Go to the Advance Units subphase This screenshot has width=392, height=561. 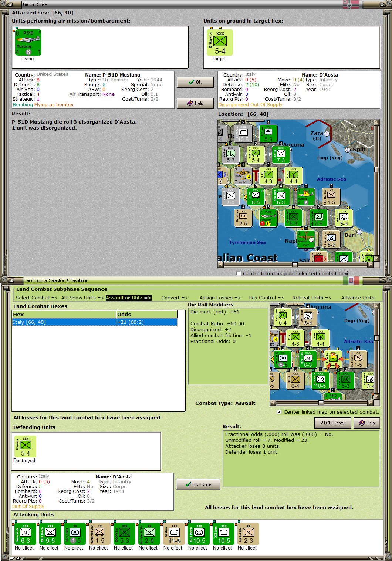coord(358,298)
